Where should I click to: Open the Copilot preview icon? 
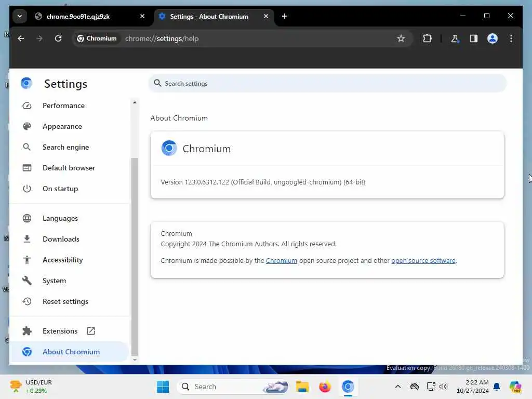point(515,387)
